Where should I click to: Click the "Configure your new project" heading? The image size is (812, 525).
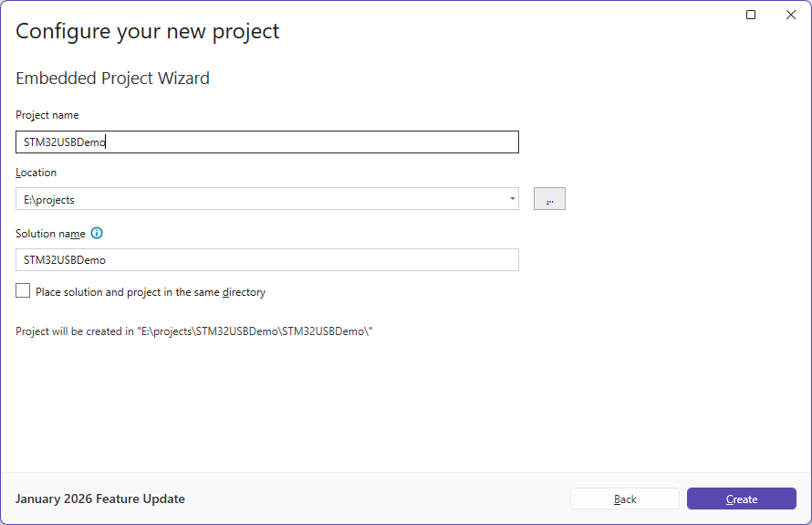tap(148, 31)
